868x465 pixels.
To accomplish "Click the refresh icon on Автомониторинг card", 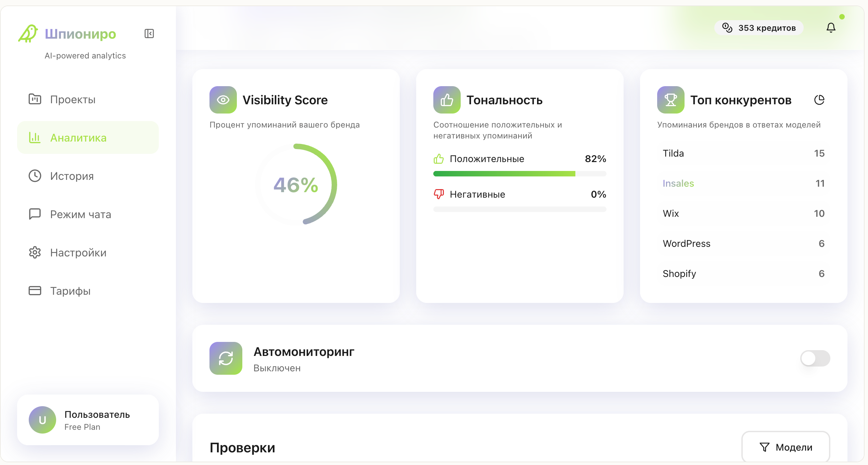I will 225,358.
